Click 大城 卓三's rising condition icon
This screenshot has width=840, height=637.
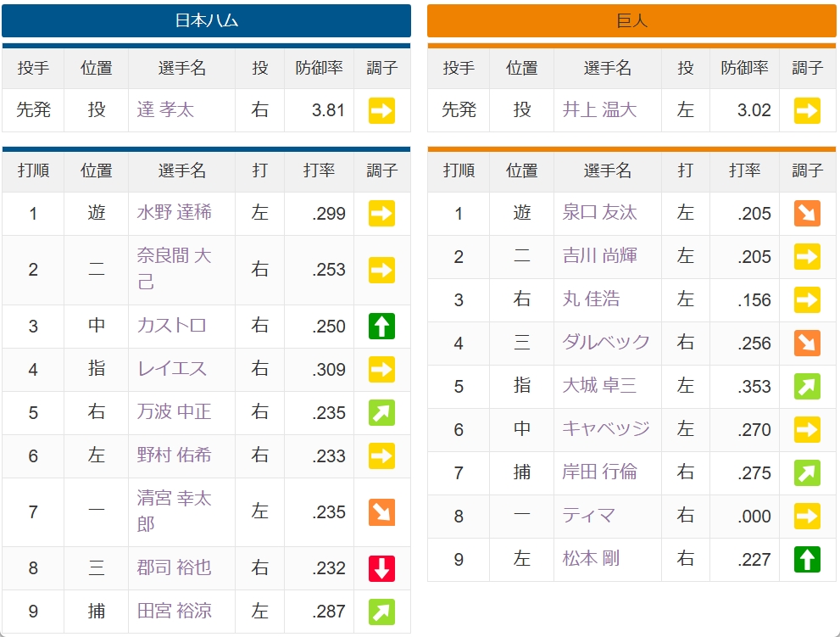(x=807, y=387)
